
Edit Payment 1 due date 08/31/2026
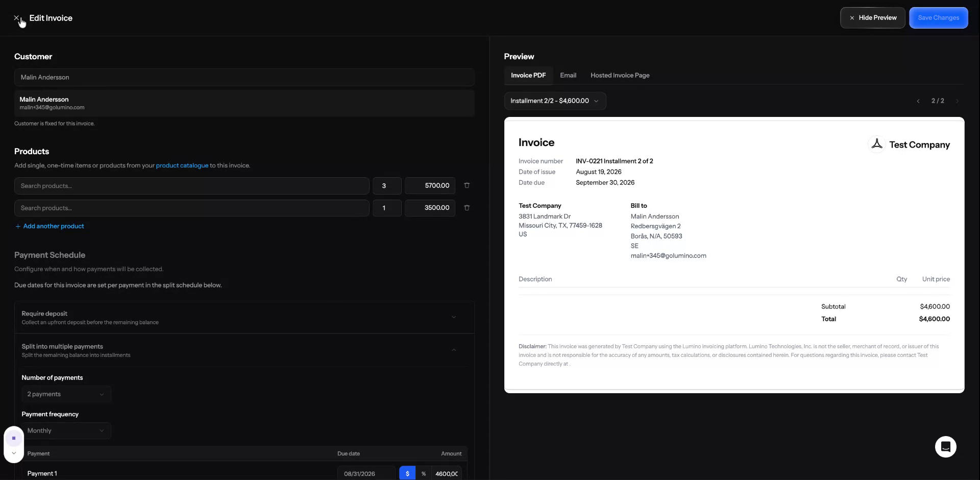tap(366, 474)
